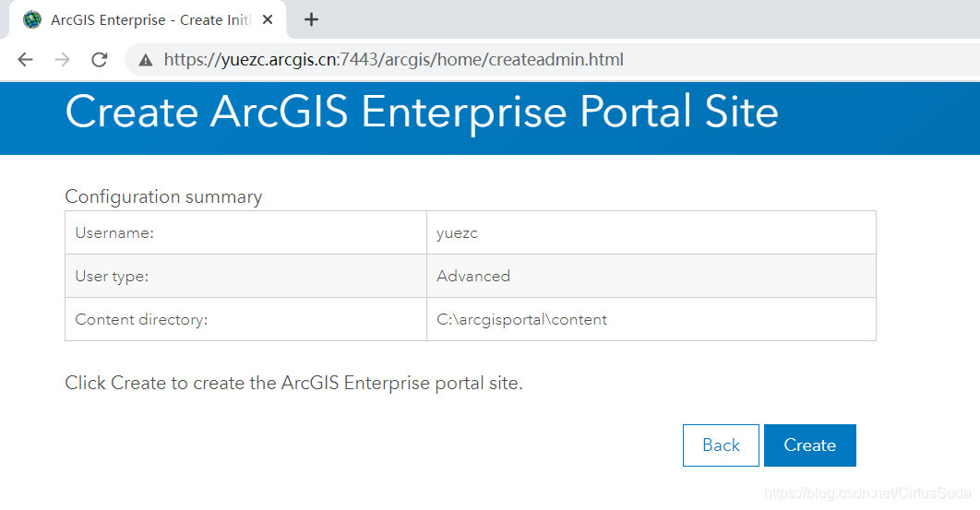Viewport: 980px width, 510px height.
Task: Select the ArcGIS Enterprise - Create Initial tab
Action: pyautogui.click(x=148, y=20)
